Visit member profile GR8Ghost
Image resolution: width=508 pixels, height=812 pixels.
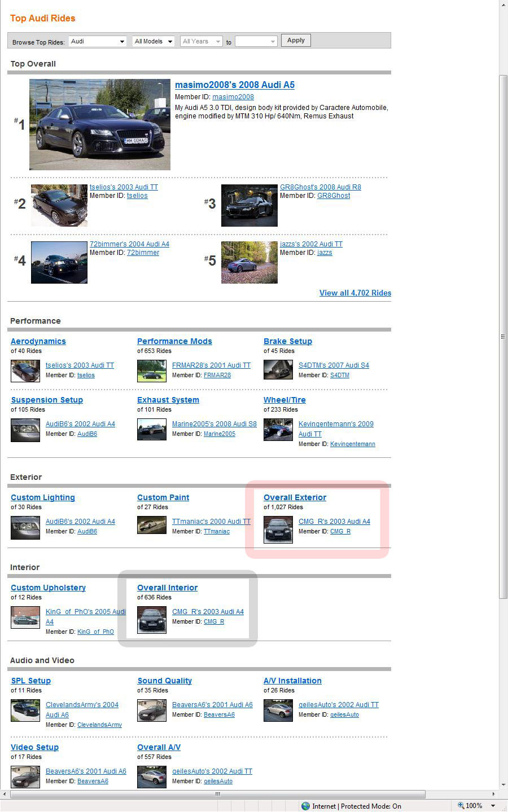tap(334, 196)
